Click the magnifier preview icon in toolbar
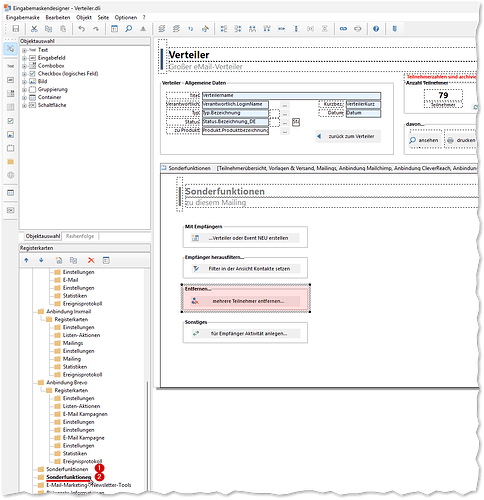This screenshot has height=500, width=484. [x=129, y=29]
